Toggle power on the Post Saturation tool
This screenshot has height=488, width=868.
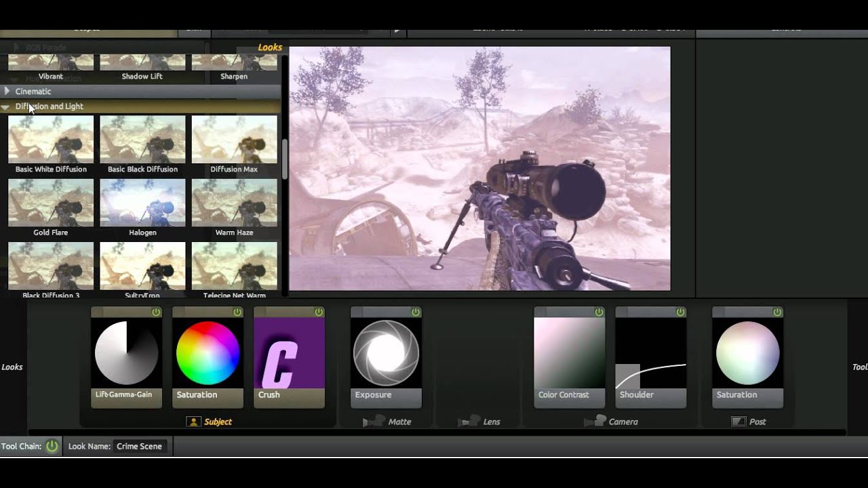[777, 312]
